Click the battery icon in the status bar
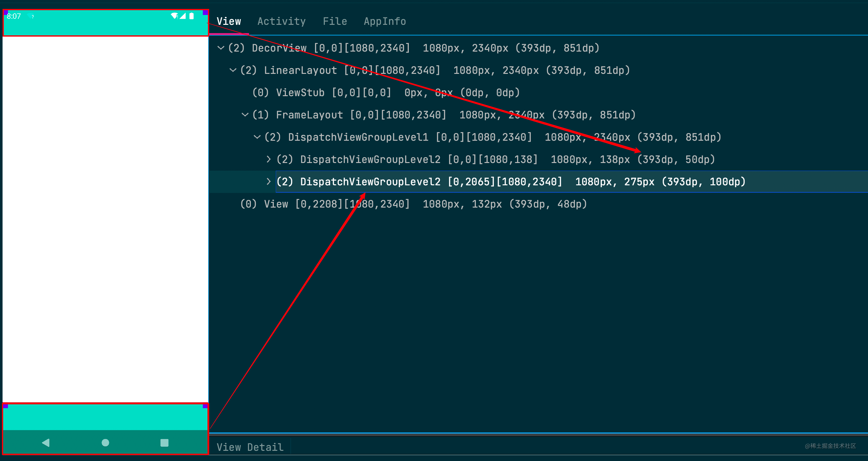Viewport: 868px width, 461px height. click(x=191, y=15)
